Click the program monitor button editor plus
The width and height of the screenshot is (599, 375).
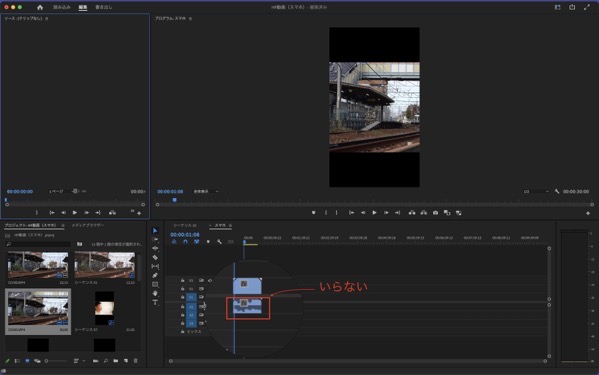[588, 213]
